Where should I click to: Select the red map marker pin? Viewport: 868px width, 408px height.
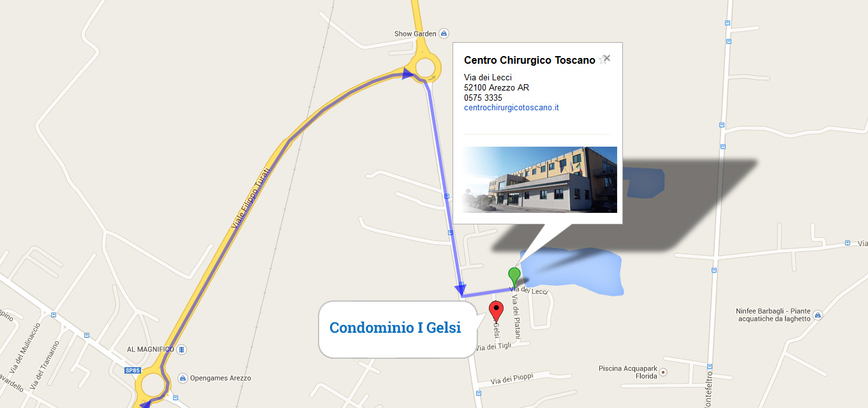(x=496, y=312)
